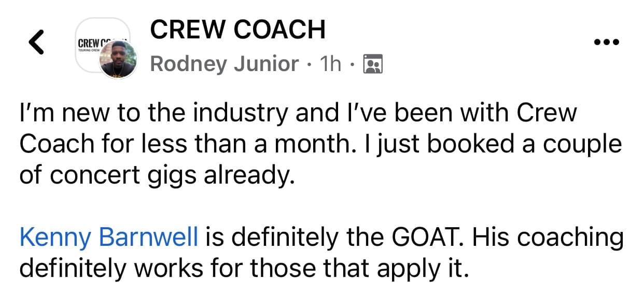Click the group members audience icon

coord(373,64)
